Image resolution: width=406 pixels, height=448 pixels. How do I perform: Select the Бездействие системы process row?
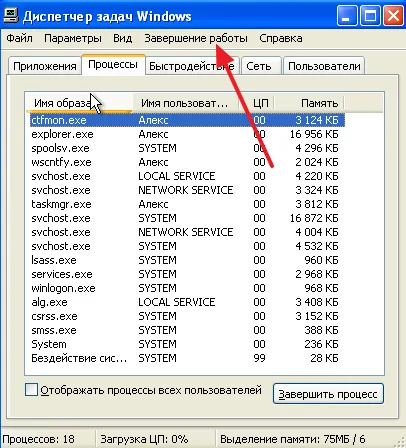pos(187,358)
